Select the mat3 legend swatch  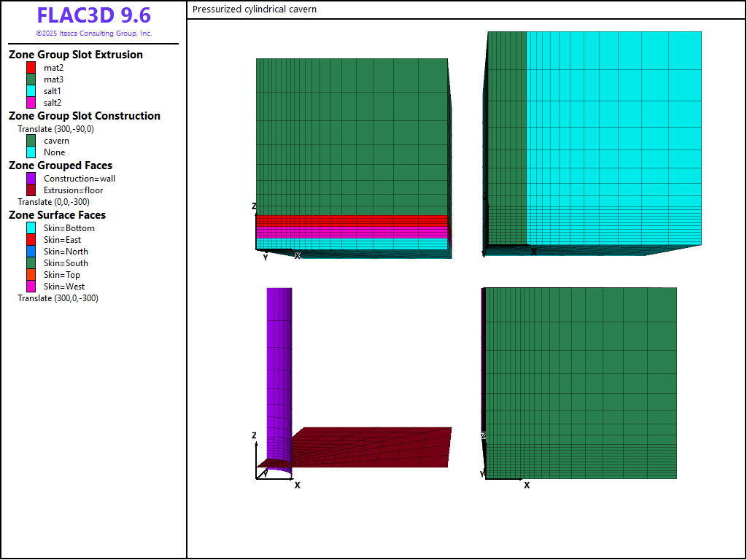tap(31, 79)
